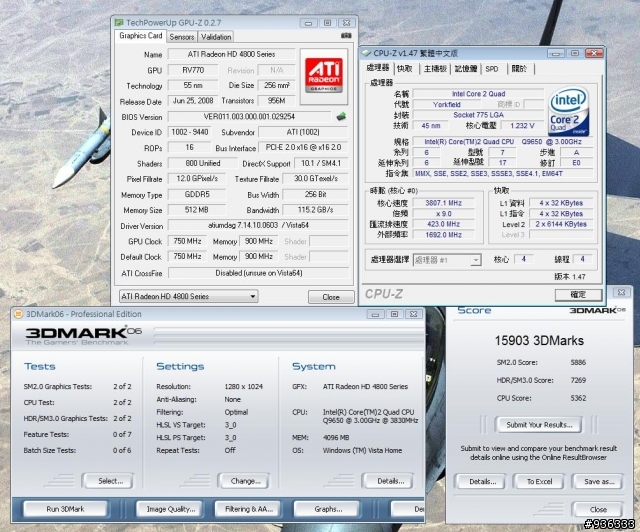
Task: Maximize the GPU-Z window
Action: (327, 23)
